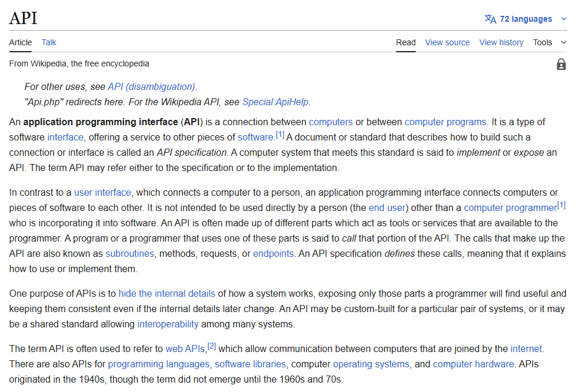
Task: Open the Special:ApiHelp link
Action: [x=275, y=102]
